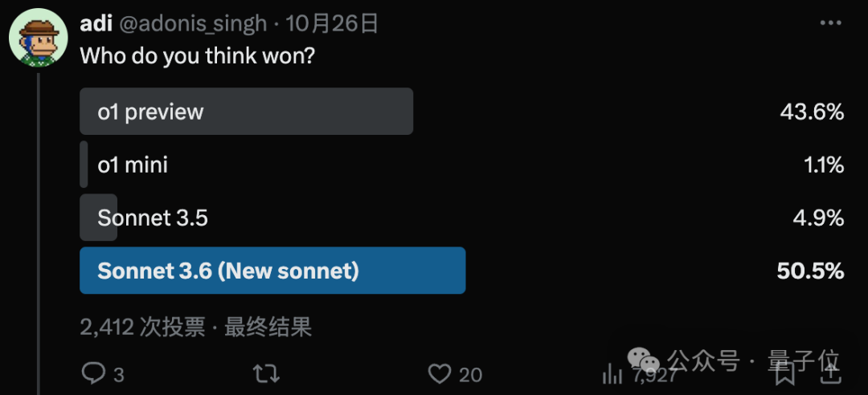Open the tweet via 10月26日 timestamp
This screenshot has width=868, height=395.
(332, 23)
